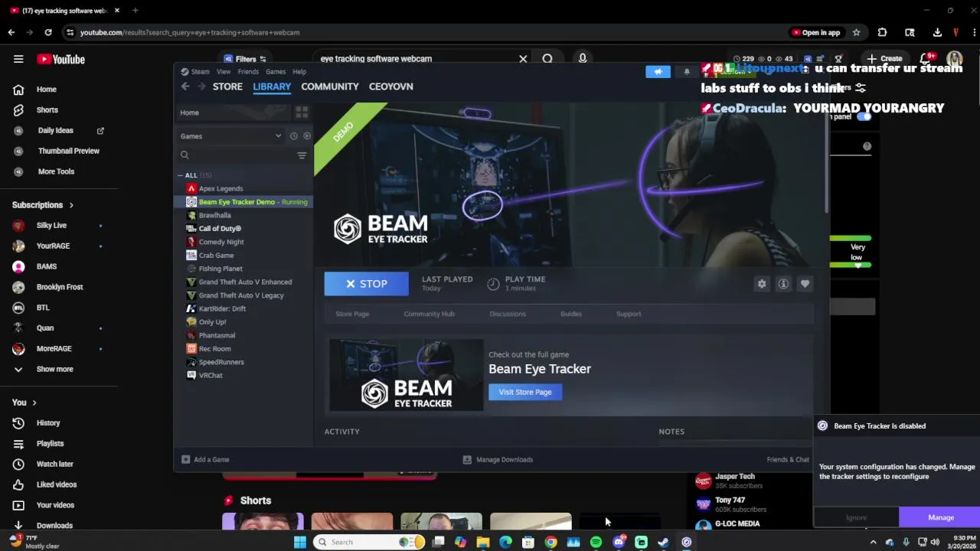Open Spotify from the taskbar
This screenshot has height=551, width=980.
[596, 542]
